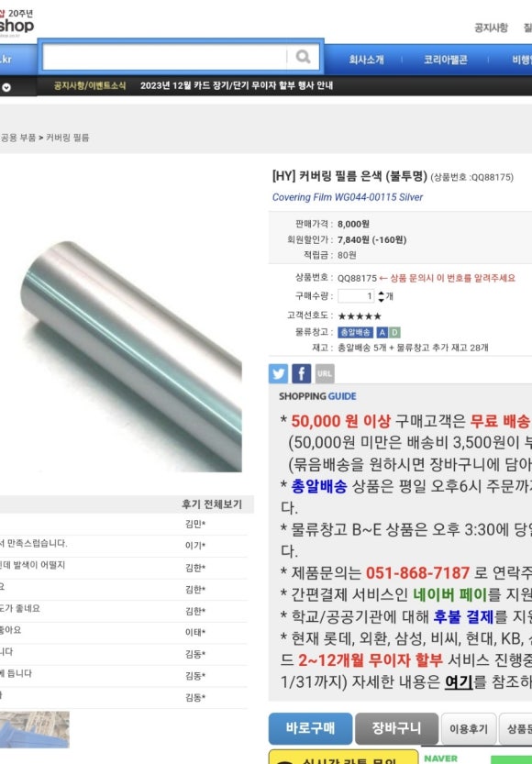Share product on Facebook
Screen dimensions: 532x764
pos(302,373)
